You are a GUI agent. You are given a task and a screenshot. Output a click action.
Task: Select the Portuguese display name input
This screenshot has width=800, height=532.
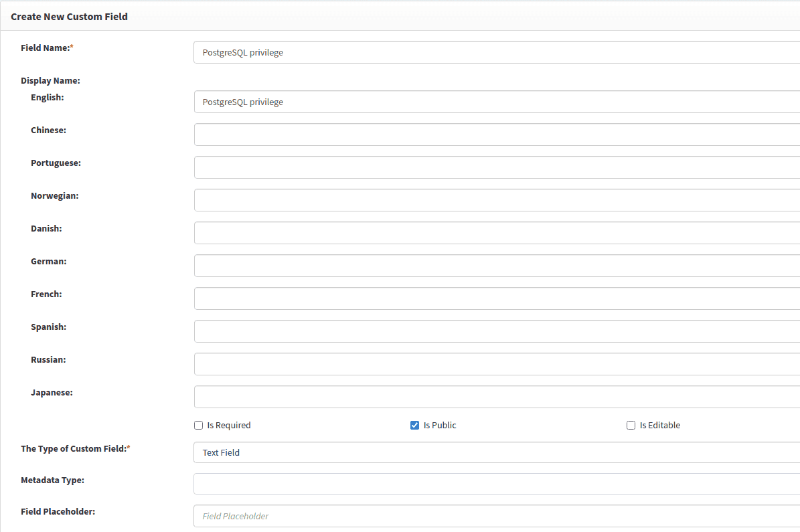pos(495,167)
